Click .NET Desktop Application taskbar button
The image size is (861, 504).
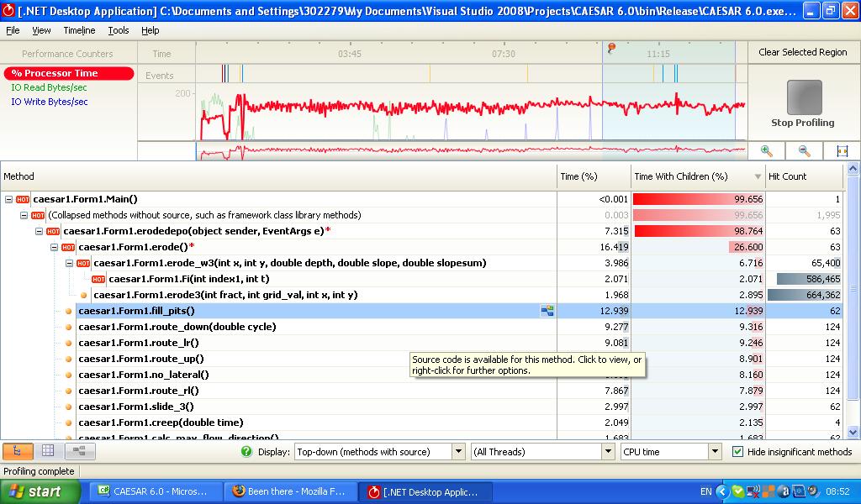pos(425,491)
